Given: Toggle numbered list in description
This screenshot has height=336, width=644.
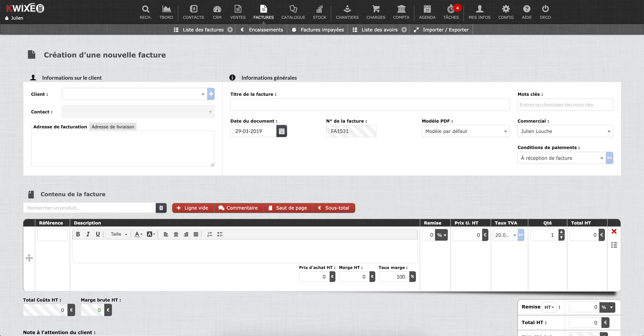Looking at the screenshot, I should tap(210, 234).
